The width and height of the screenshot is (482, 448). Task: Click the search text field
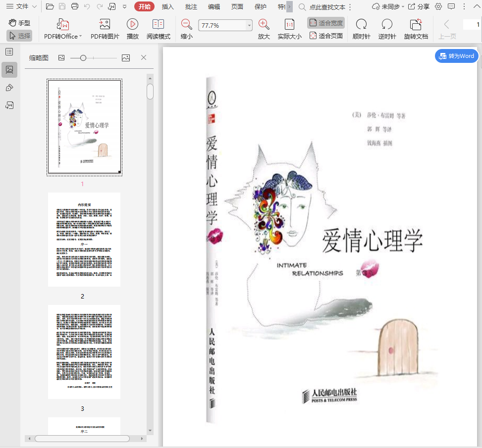(x=327, y=7)
